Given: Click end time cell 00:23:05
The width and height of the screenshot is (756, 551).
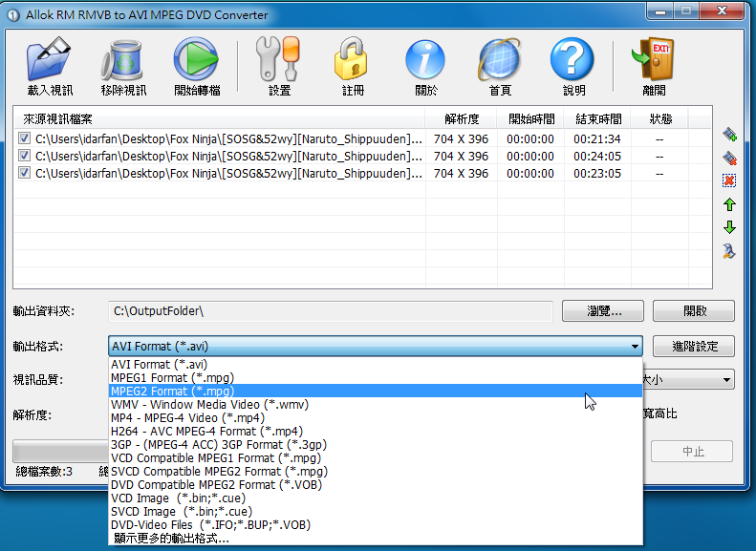Looking at the screenshot, I should pyautogui.click(x=597, y=173).
